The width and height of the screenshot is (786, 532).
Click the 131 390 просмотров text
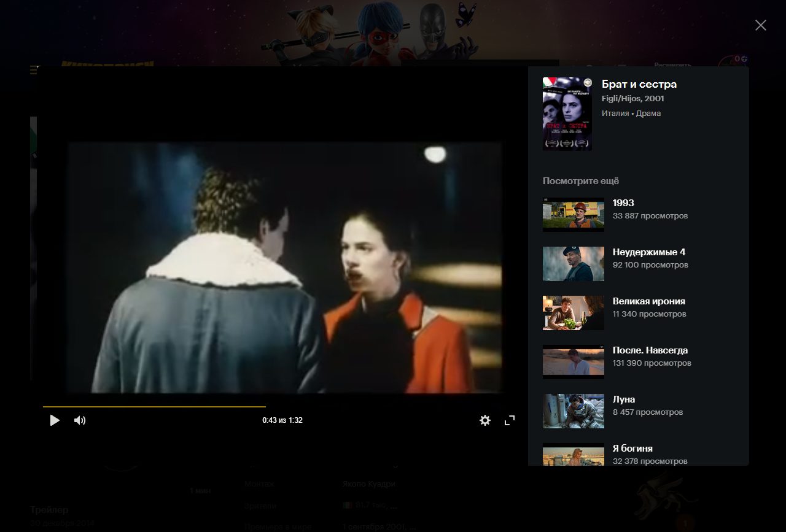pos(652,363)
